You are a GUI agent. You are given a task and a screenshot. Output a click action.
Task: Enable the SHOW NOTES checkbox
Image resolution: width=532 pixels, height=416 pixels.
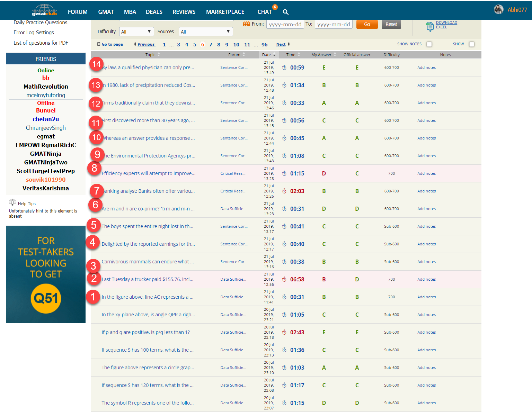429,44
